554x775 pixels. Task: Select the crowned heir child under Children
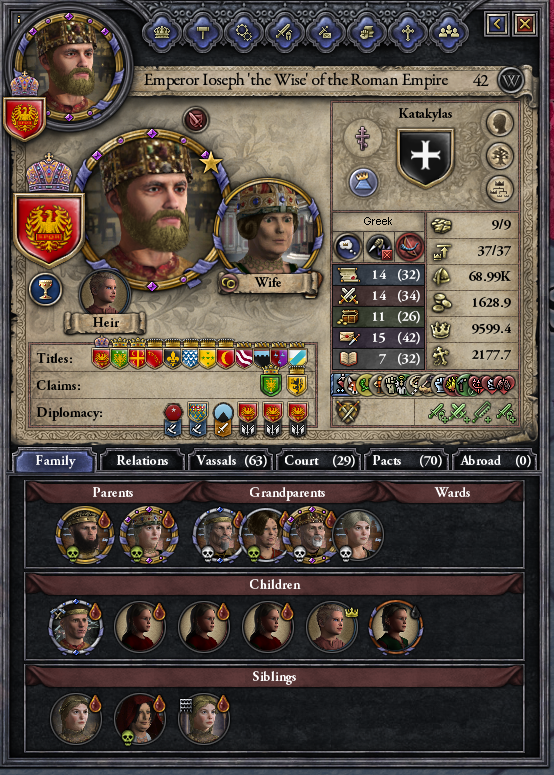click(x=332, y=628)
